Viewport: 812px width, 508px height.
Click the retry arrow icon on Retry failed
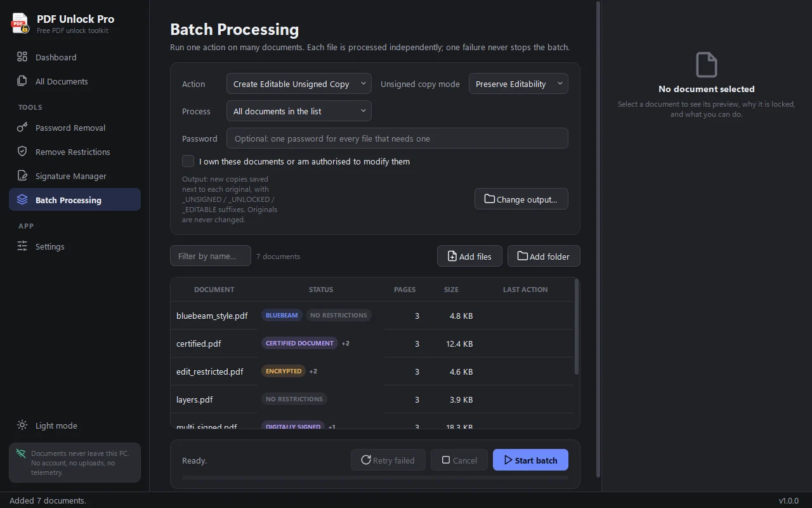pyautogui.click(x=366, y=460)
